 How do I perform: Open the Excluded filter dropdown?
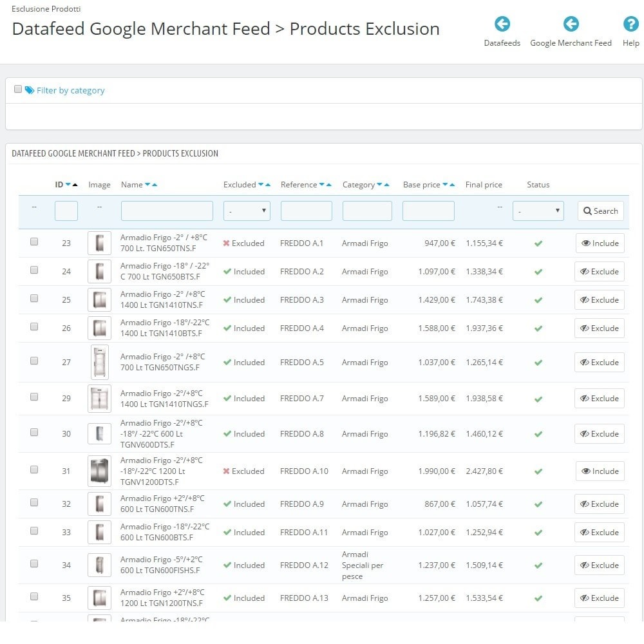[247, 211]
